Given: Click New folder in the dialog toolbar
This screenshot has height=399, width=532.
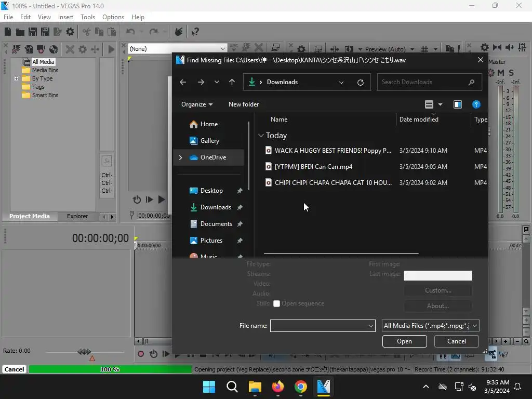Looking at the screenshot, I should click(244, 104).
